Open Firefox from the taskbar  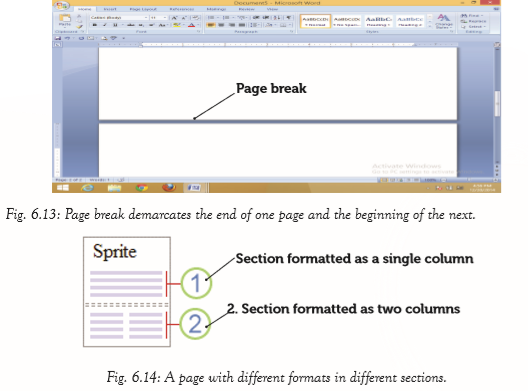point(169,188)
